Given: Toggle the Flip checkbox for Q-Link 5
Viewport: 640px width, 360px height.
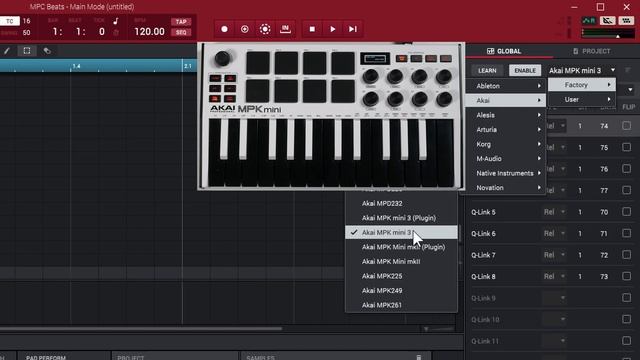Looking at the screenshot, I should click(627, 212).
